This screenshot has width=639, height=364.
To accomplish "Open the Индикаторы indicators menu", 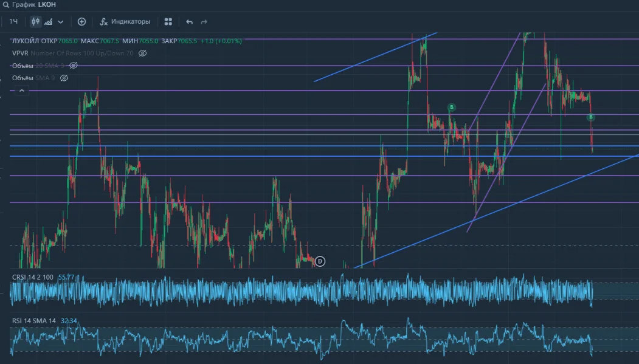I will (x=125, y=22).
